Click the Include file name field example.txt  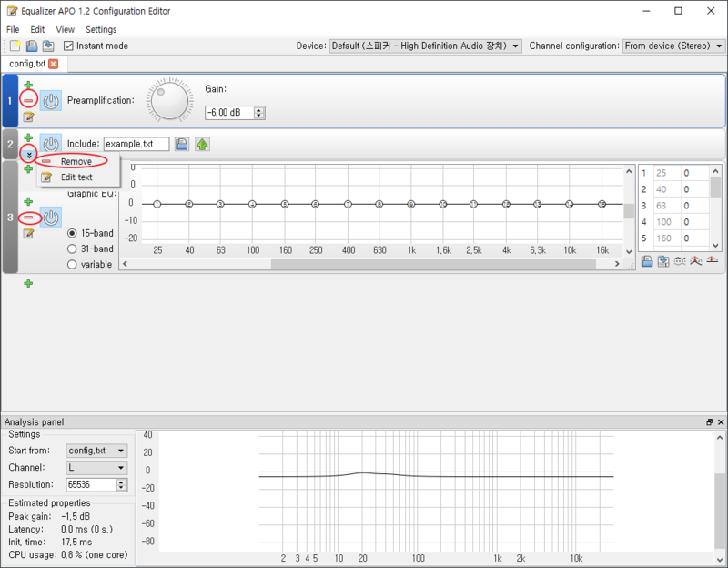click(x=136, y=144)
